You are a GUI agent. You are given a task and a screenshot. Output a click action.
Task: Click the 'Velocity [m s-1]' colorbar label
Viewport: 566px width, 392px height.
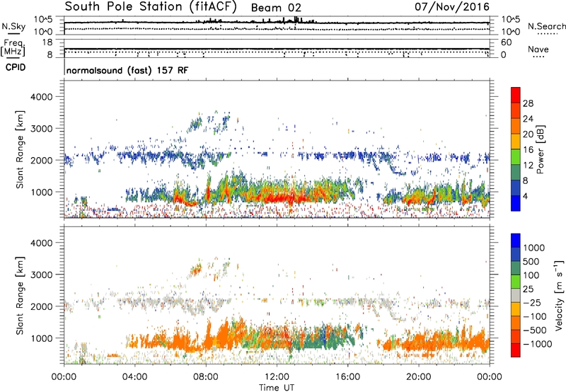click(x=559, y=295)
